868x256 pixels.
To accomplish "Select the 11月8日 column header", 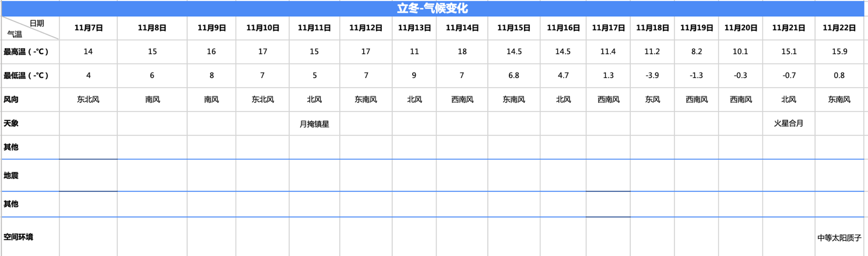I will pyautogui.click(x=152, y=28).
